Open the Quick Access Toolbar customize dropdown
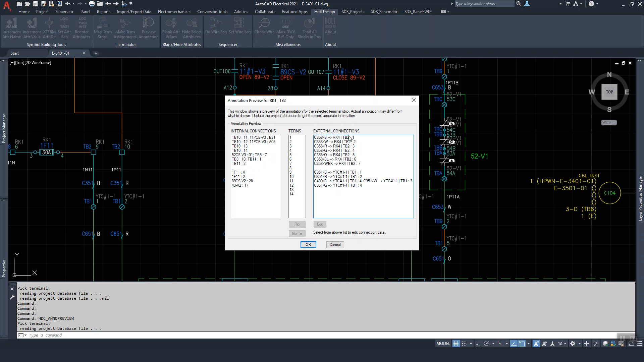 131,4
